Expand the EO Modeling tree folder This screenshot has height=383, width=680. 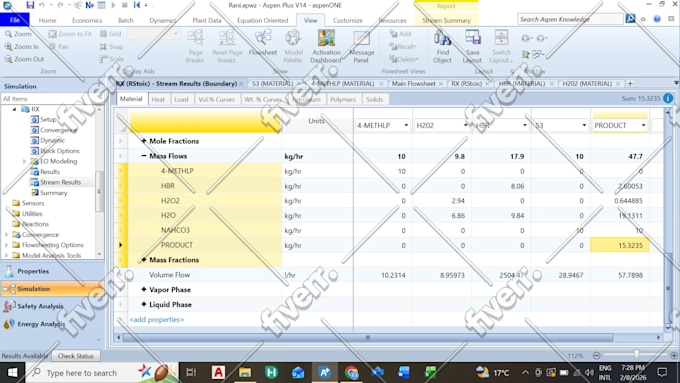coord(25,161)
